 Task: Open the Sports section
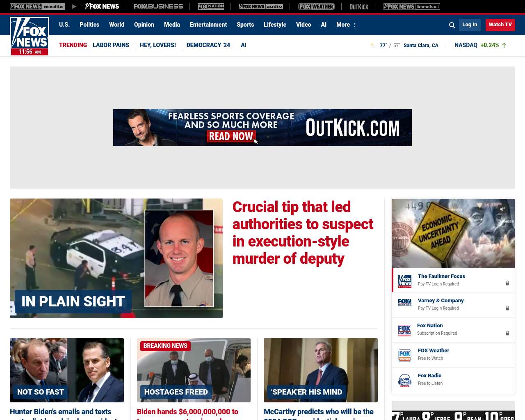pos(245,25)
